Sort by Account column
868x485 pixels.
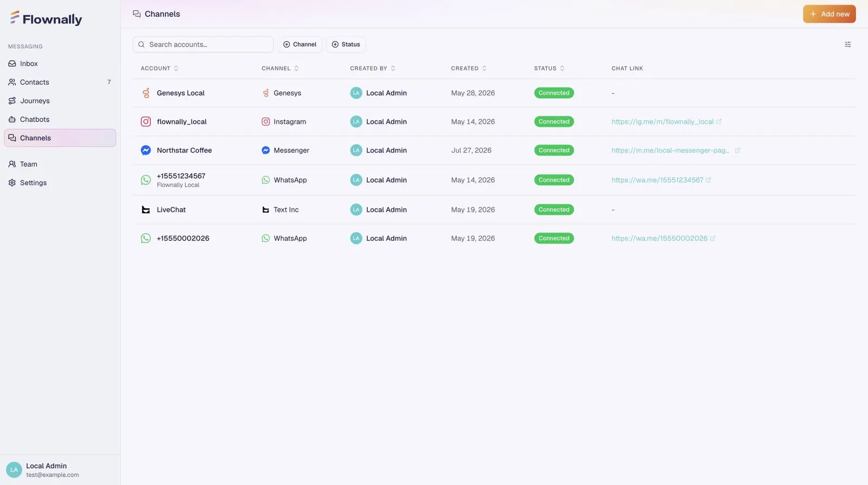159,68
